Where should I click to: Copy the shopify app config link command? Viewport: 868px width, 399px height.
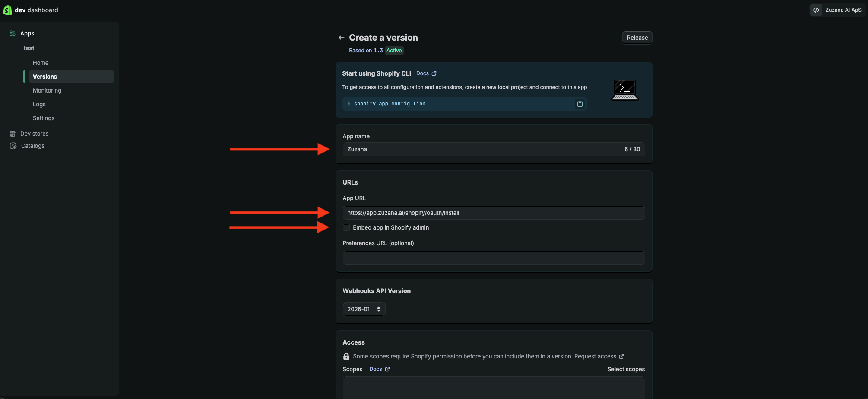tap(580, 104)
